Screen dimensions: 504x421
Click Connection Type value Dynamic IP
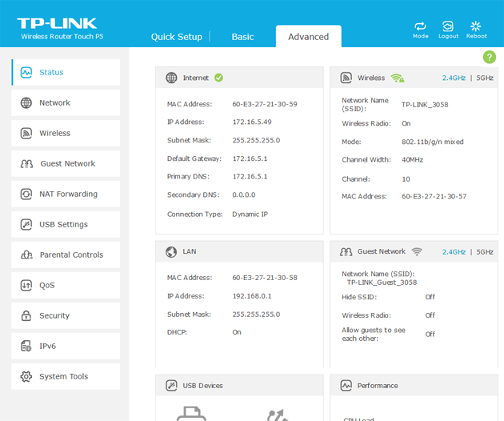[250, 215]
